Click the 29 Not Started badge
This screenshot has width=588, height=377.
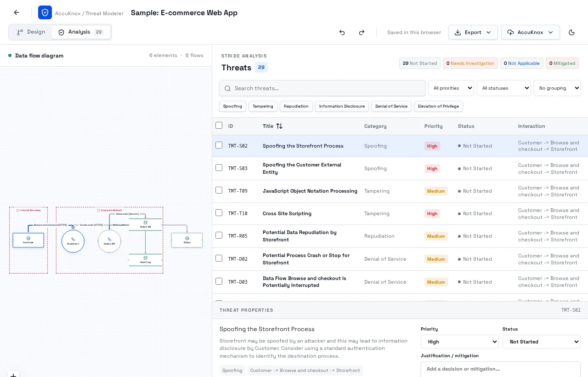pyautogui.click(x=420, y=63)
